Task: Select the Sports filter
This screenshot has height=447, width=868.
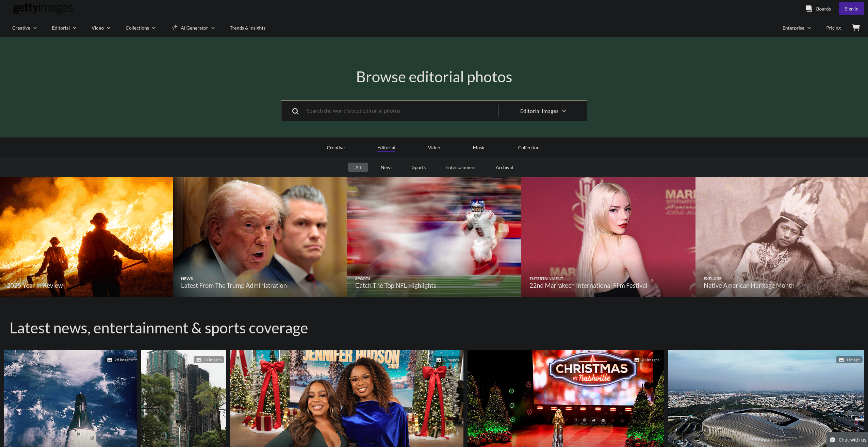Action: 419,167
